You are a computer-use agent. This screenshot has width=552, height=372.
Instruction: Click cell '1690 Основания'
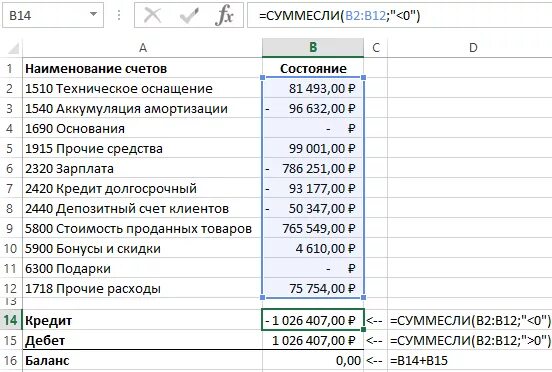tap(143, 128)
